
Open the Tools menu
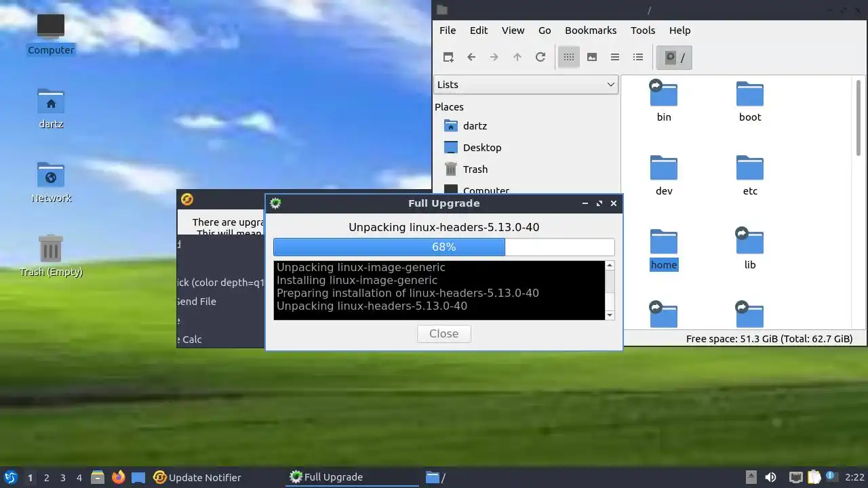pos(643,30)
